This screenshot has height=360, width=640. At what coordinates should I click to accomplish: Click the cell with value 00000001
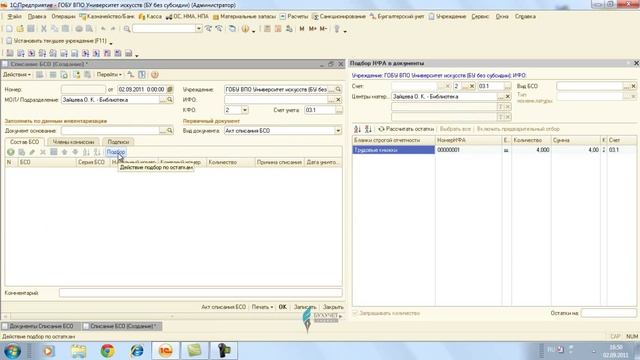pyautogui.click(x=469, y=150)
